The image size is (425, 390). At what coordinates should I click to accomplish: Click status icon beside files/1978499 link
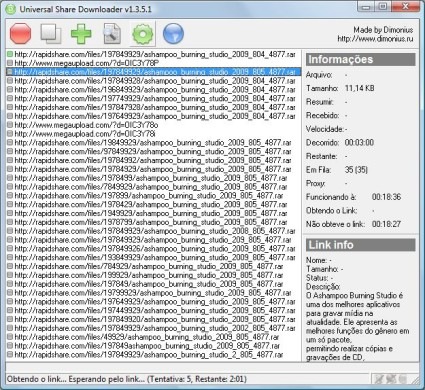coord(10,178)
